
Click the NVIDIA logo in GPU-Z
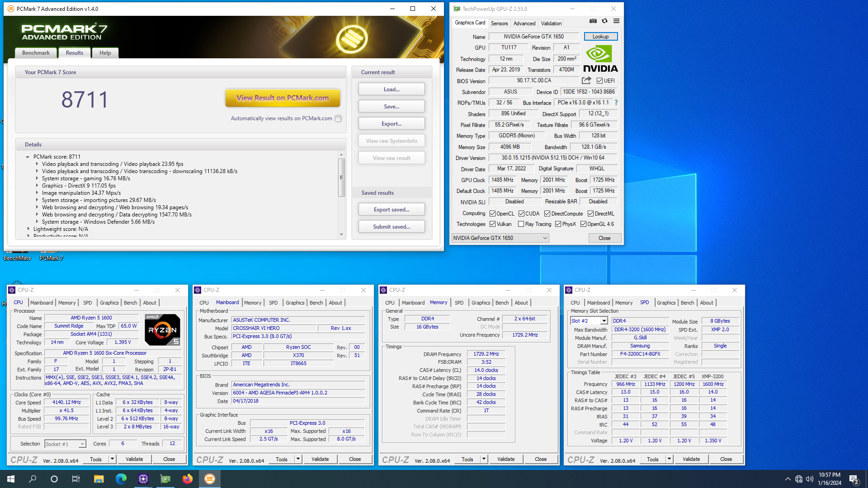(x=600, y=59)
